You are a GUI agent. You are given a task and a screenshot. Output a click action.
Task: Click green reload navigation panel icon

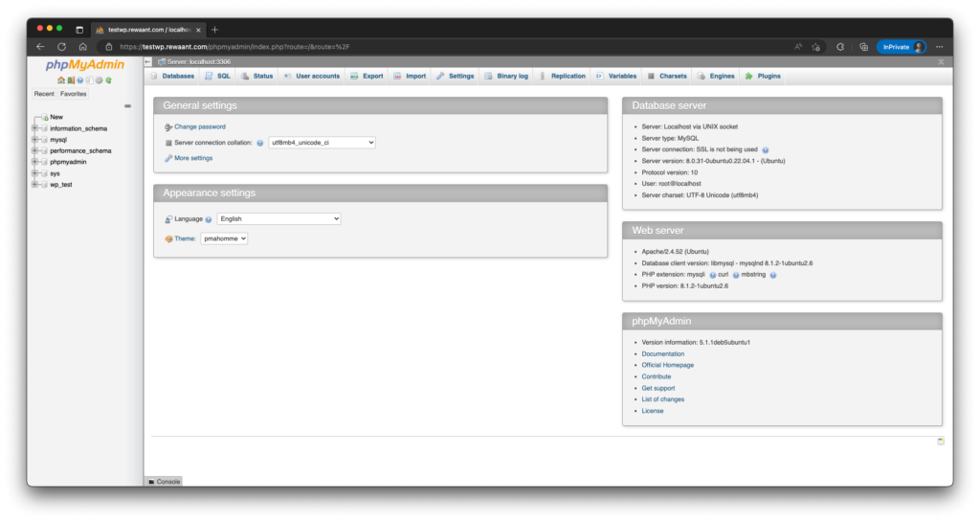pos(109,80)
